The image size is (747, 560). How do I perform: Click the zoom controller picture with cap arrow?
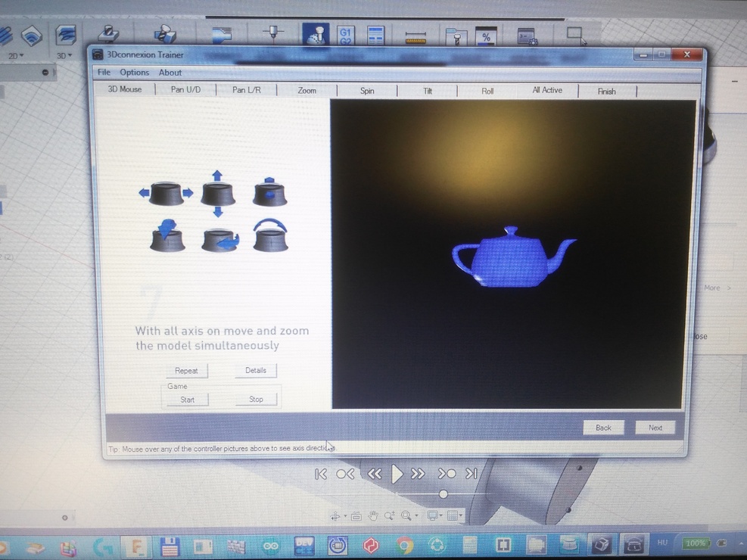click(x=269, y=191)
